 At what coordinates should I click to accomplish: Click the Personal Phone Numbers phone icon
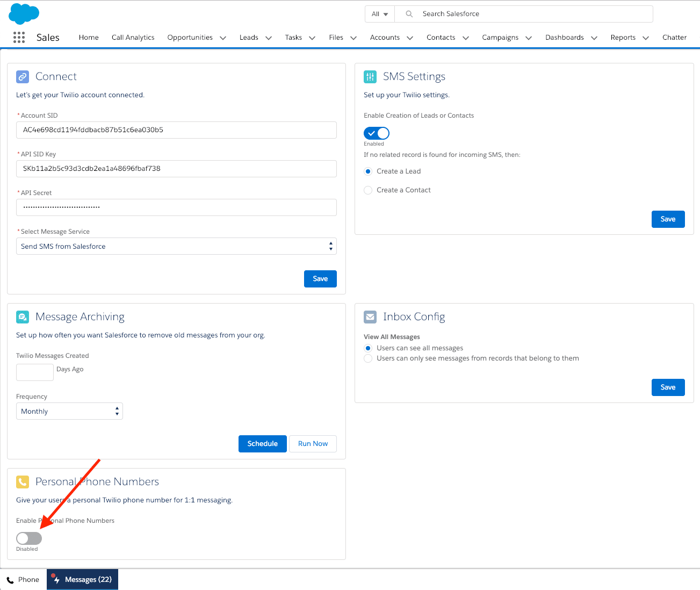pyautogui.click(x=22, y=482)
